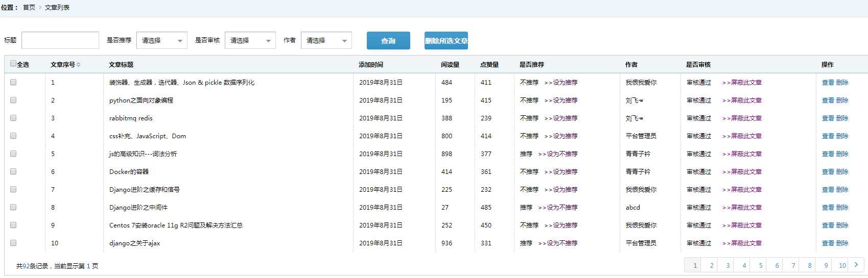
Task: Click 删除 for article 1
Action: tap(842, 83)
